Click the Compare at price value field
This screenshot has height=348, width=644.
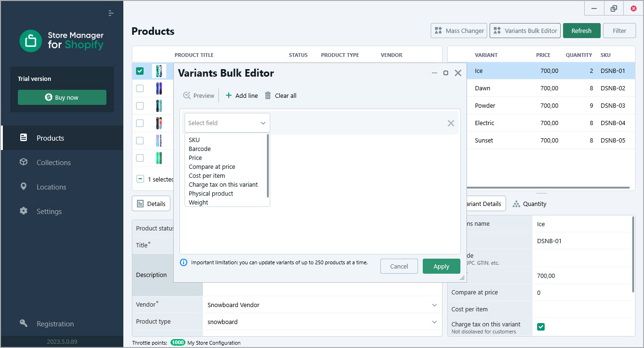pos(581,293)
